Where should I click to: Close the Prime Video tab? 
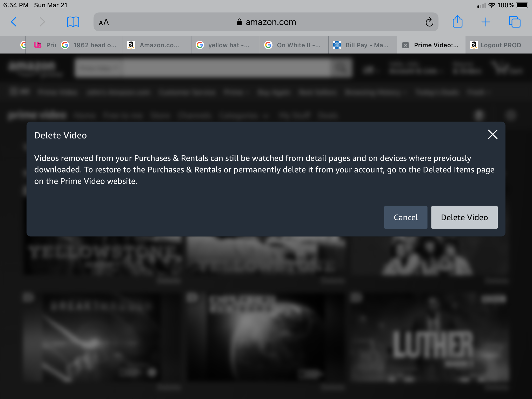pyautogui.click(x=406, y=45)
